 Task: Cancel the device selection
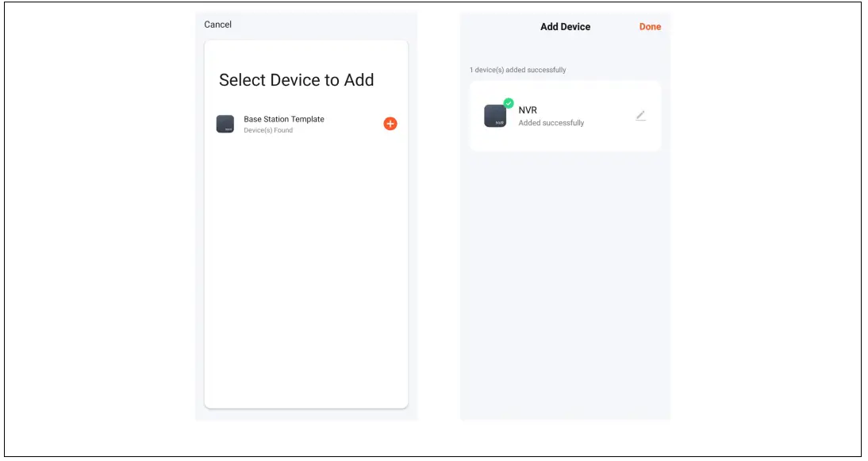point(217,24)
